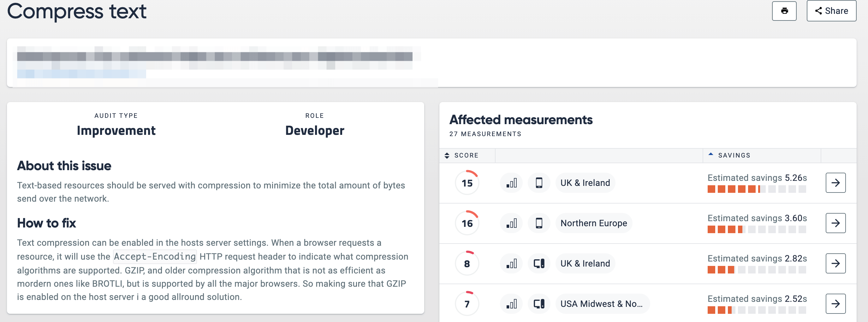Click desktop device icon in USA Midwest row
The height and width of the screenshot is (322, 868).
[539, 304]
